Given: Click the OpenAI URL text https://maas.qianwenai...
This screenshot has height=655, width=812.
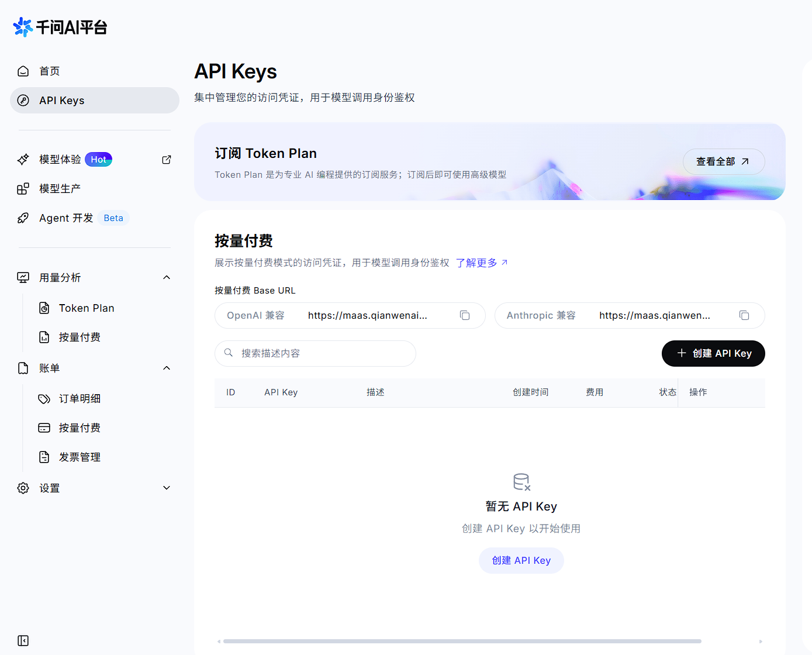Looking at the screenshot, I should [x=368, y=315].
